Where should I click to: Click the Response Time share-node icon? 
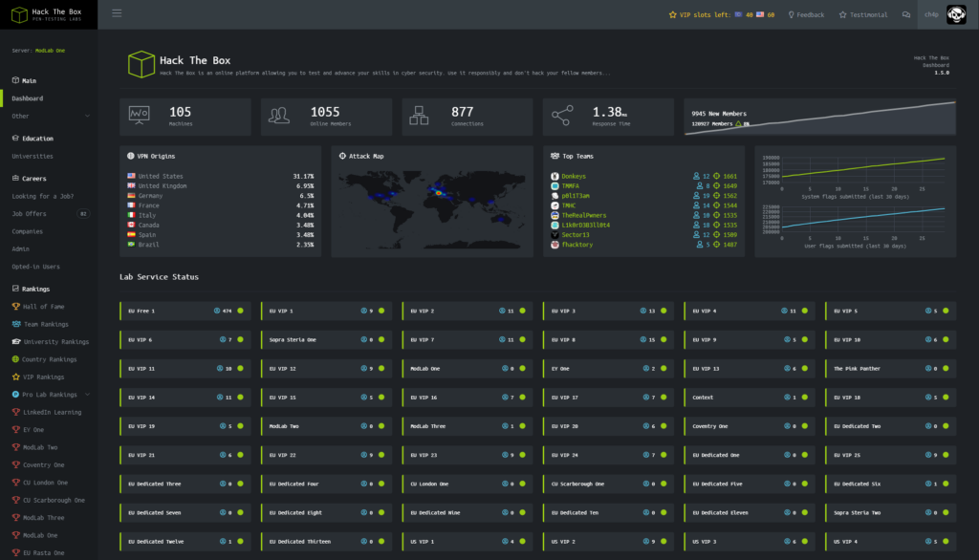pyautogui.click(x=562, y=116)
